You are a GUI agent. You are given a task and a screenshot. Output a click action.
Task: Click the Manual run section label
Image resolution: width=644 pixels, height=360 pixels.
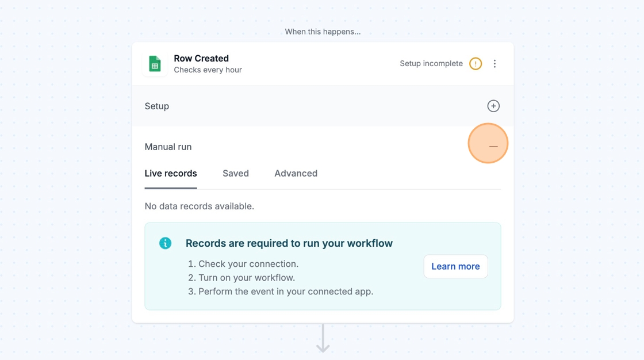pos(168,147)
